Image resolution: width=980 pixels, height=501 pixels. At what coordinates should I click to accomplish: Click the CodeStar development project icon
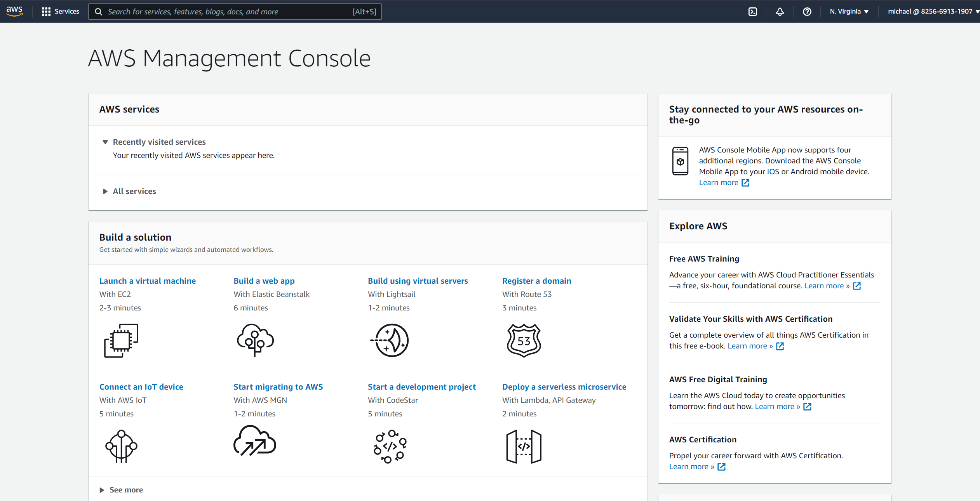pyautogui.click(x=390, y=446)
